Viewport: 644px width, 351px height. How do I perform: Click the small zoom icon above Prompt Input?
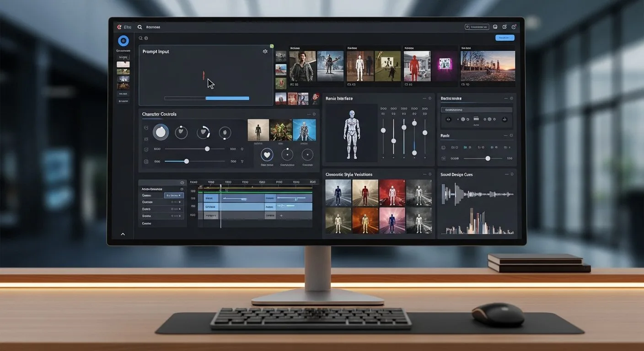coord(141,38)
